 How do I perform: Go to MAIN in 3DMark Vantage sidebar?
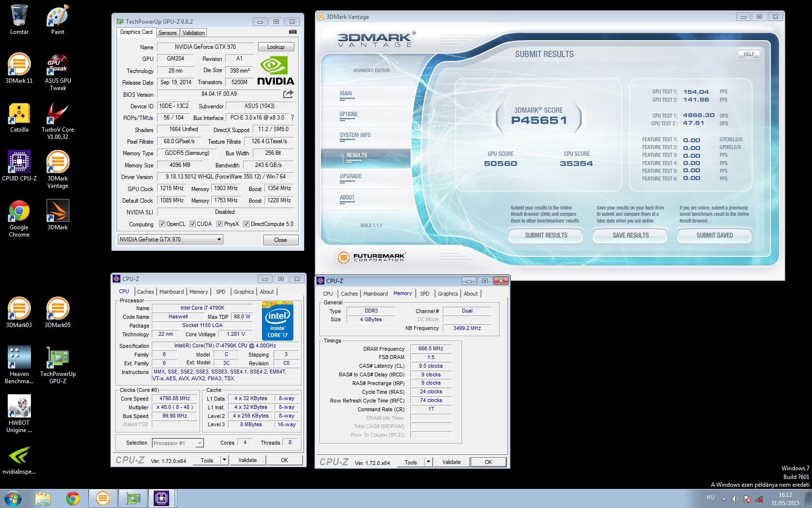(346, 94)
